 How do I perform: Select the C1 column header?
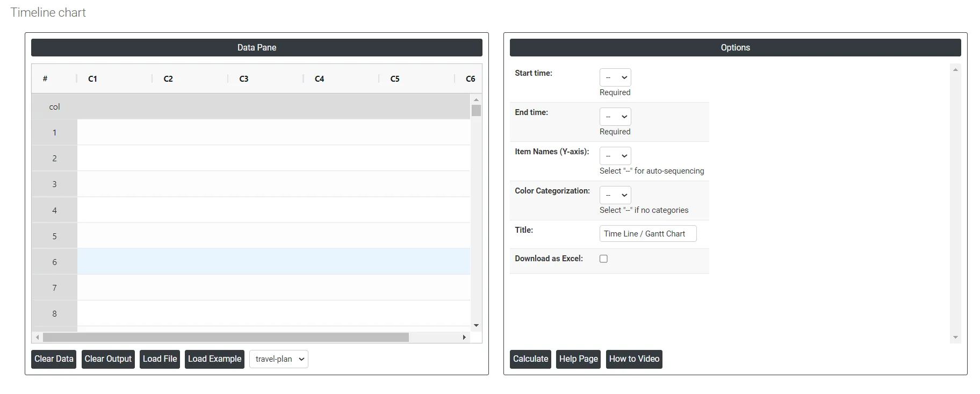click(x=114, y=78)
